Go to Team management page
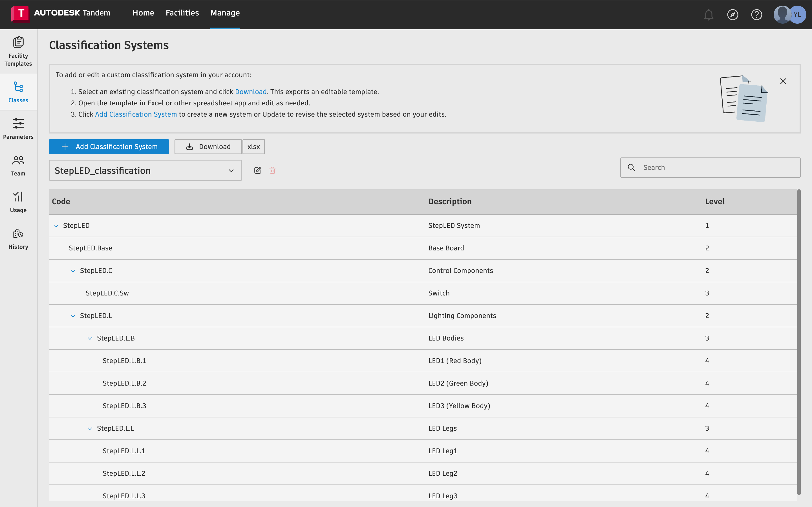This screenshot has width=812, height=507. click(x=18, y=165)
